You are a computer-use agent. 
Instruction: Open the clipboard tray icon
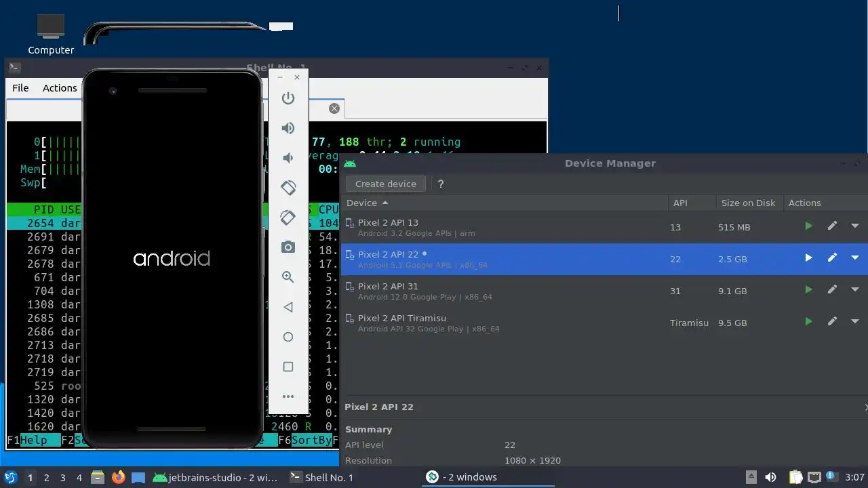click(795, 477)
